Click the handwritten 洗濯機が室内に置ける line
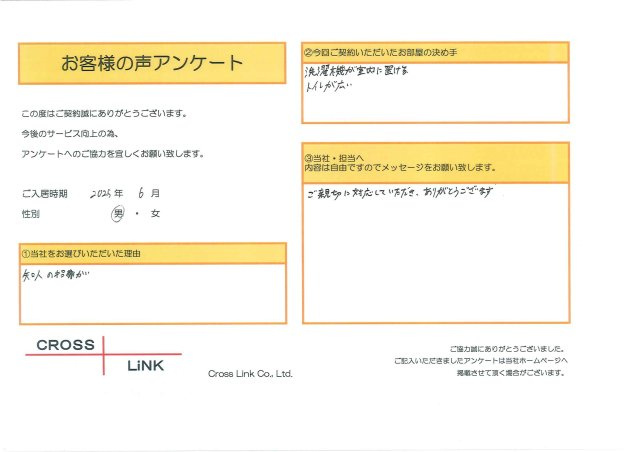The width and height of the screenshot is (640, 452). tap(357, 71)
